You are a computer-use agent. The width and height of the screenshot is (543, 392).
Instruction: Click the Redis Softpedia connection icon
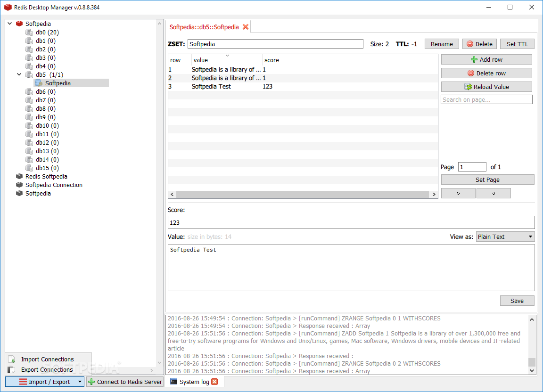19,176
